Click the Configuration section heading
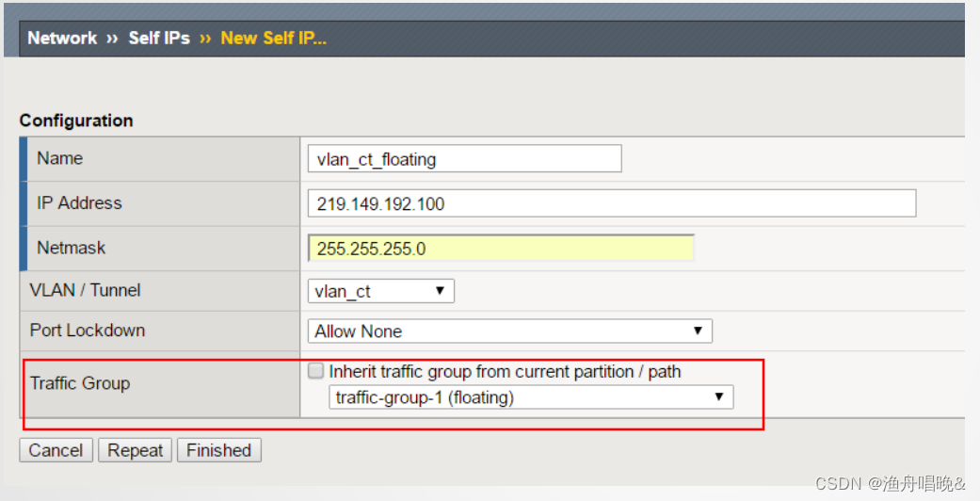This screenshot has height=501, width=980. click(x=76, y=121)
